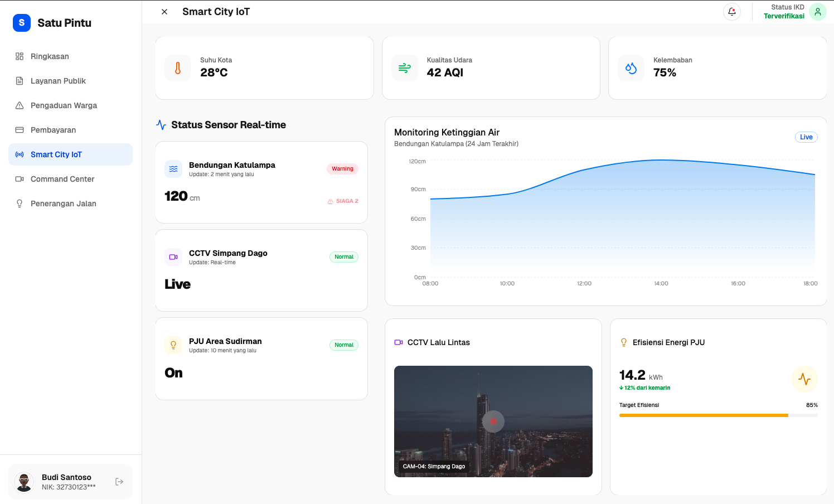Image resolution: width=834 pixels, height=504 pixels.
Task: Open the notification bell
Action: (x=731, y=11)
